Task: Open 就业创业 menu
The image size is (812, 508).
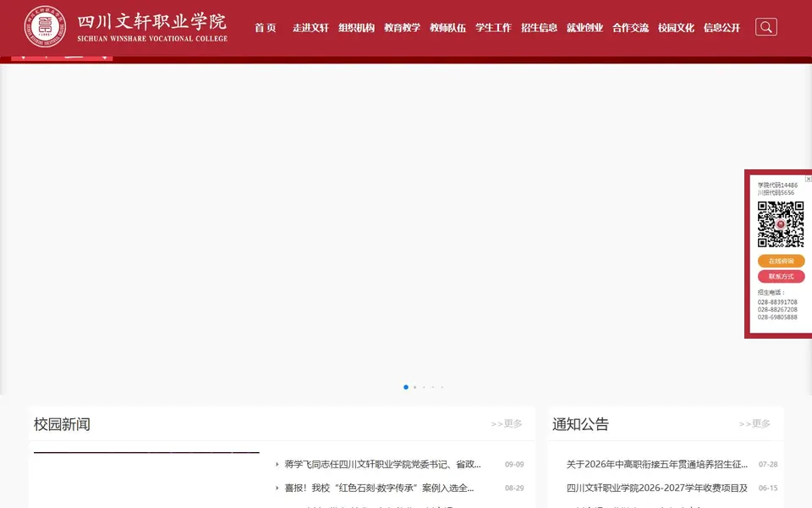Action: click(584, 27)
